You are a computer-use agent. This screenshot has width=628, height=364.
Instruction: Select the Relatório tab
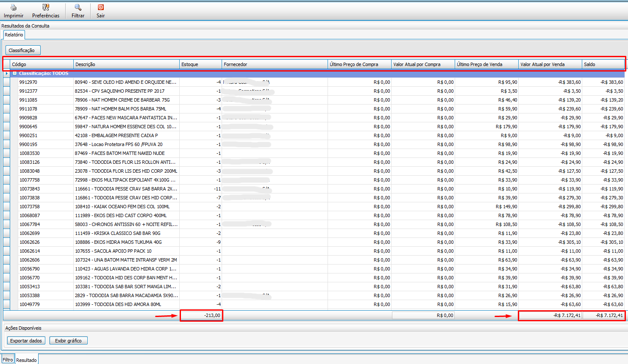[14, 35]
